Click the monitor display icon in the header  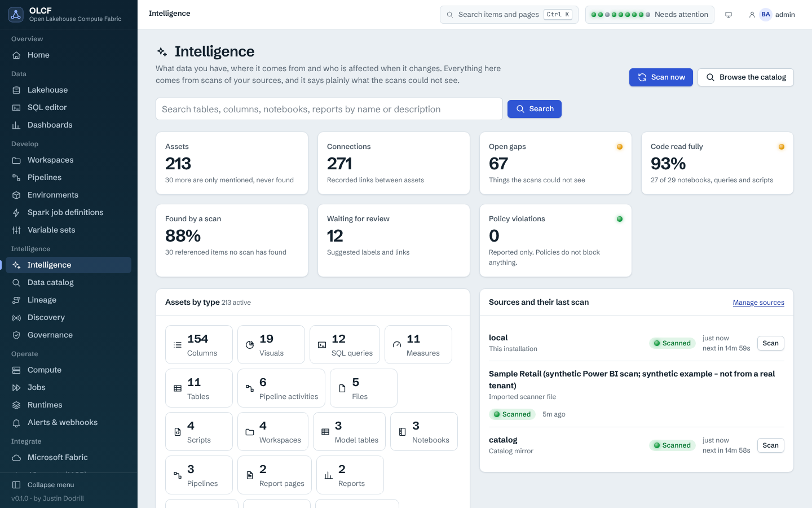(x=729, y=15)
